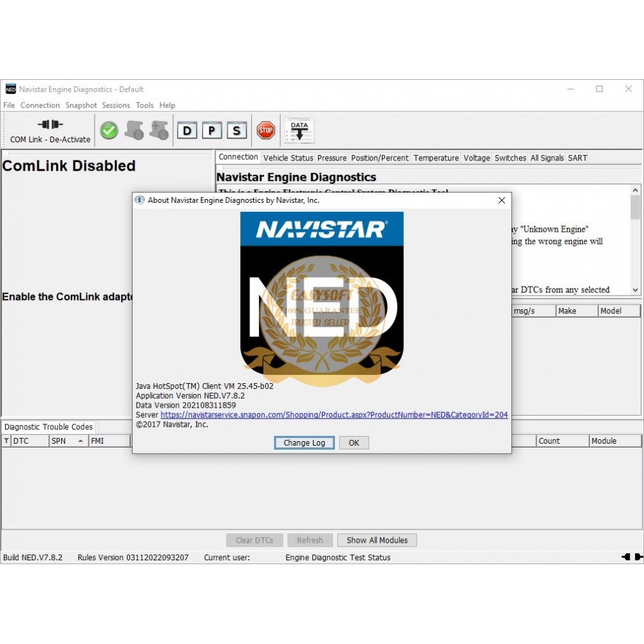Open the File menu
Image resolution: width=644 pixels, height=644 pixels.
[9, 105]
